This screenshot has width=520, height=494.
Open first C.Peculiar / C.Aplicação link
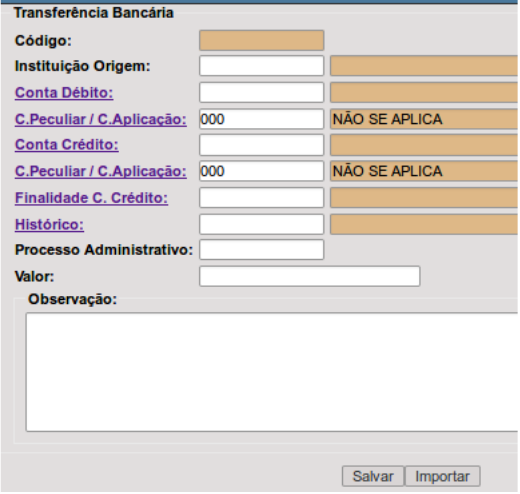click(x=101, y=119)
